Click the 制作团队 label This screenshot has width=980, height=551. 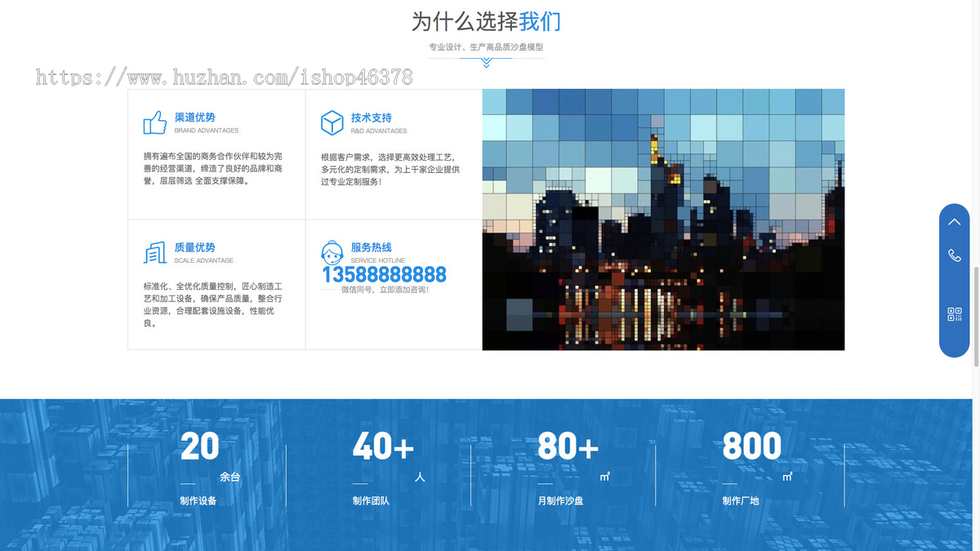click(x=371, y=501)
